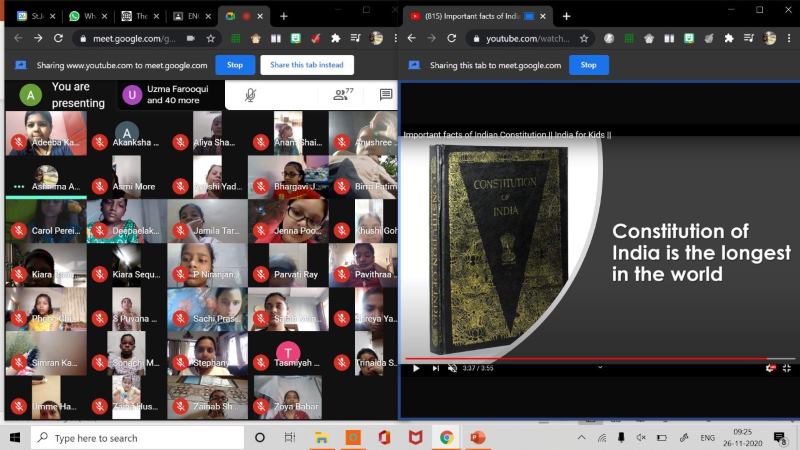Stop sharing in the Meet window infobar

[x=235, y=65]
